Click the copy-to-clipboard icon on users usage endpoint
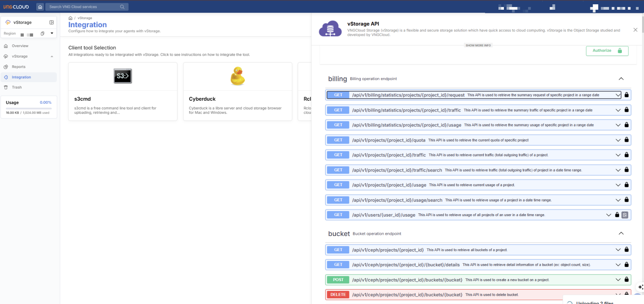Viewport: 644px width, 304px height. pyautogui.click(x=625, y=215)
